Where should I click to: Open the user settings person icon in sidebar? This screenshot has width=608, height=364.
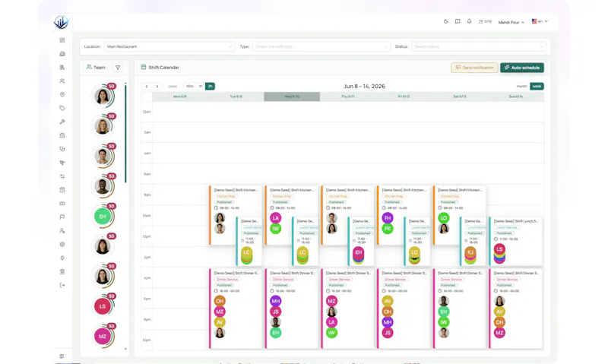tap(62, 231)
